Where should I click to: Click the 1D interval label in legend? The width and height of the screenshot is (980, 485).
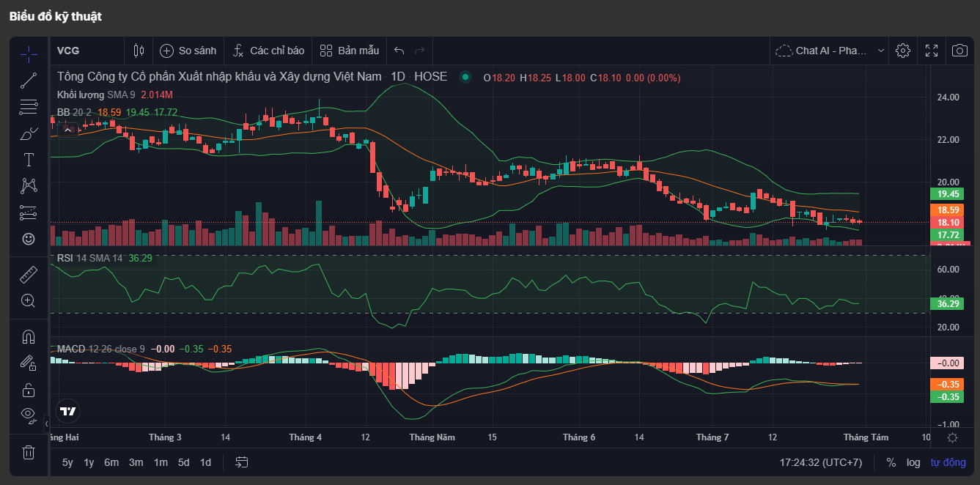398,76
